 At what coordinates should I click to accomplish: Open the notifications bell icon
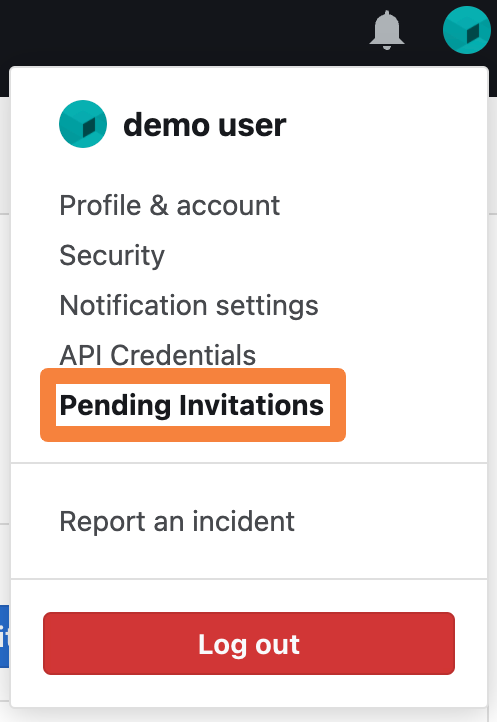(x=387, y=30)
